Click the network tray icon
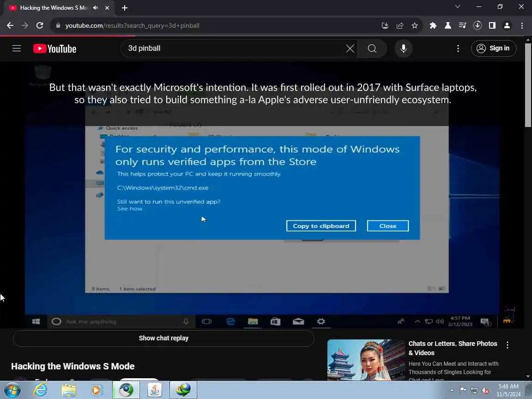The height and width of the screenshot is (399, 532). click(474, 391)
